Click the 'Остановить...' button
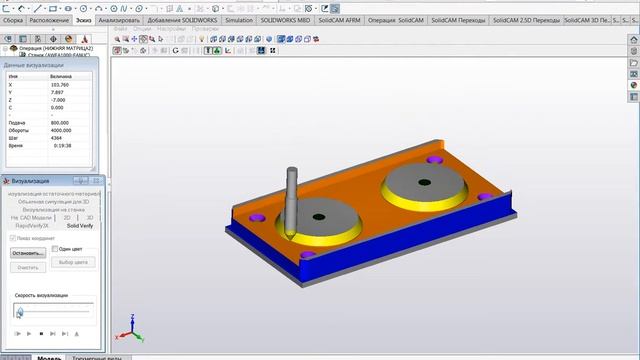Image resolution: width=640 pixels, height=360 pixels. (28, 253)
